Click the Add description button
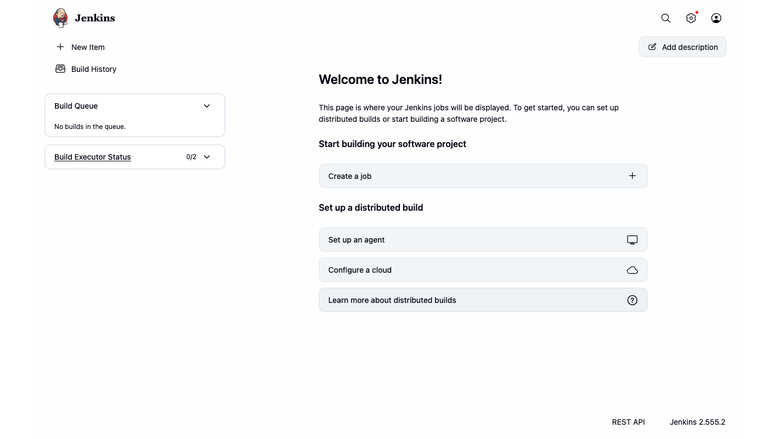The image size is (780, 439). click(682, 47)
